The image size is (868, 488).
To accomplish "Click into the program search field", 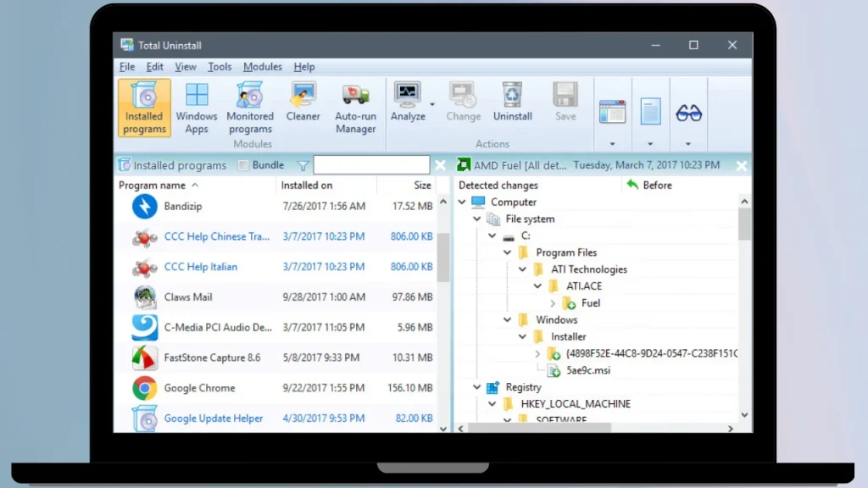I will (371, 165).
